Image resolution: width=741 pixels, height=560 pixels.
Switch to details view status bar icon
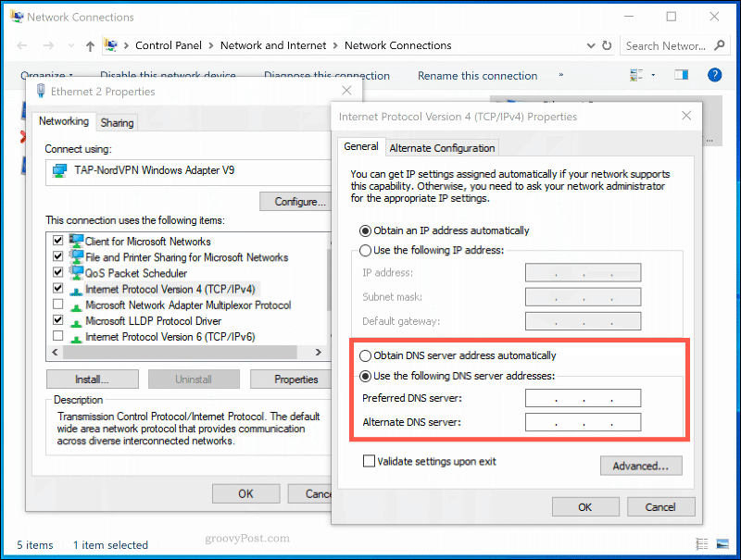[702, 544]
